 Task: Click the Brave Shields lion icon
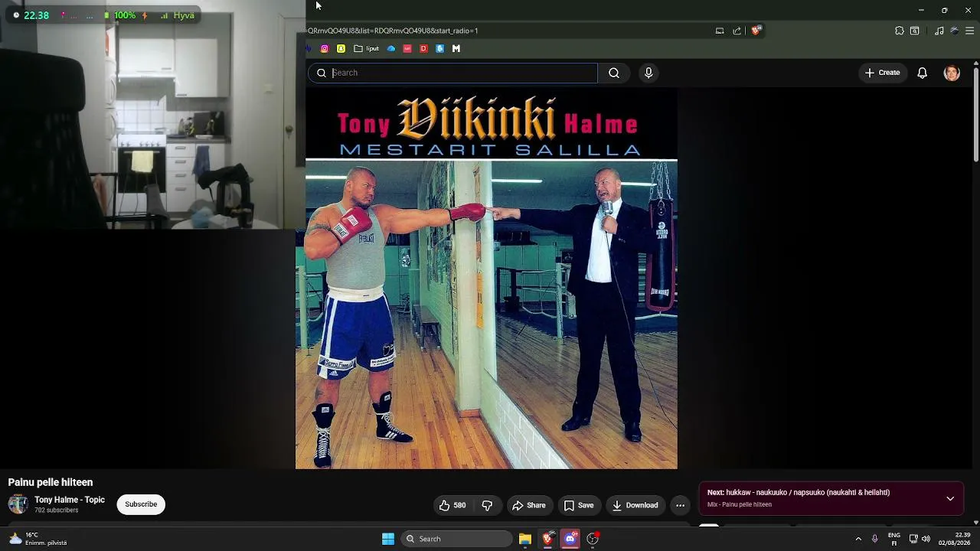coord(756,31)
